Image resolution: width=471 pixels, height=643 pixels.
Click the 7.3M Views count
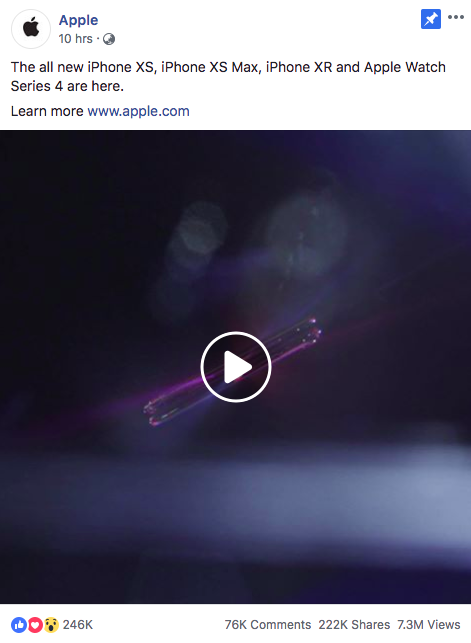click(429, 625)
